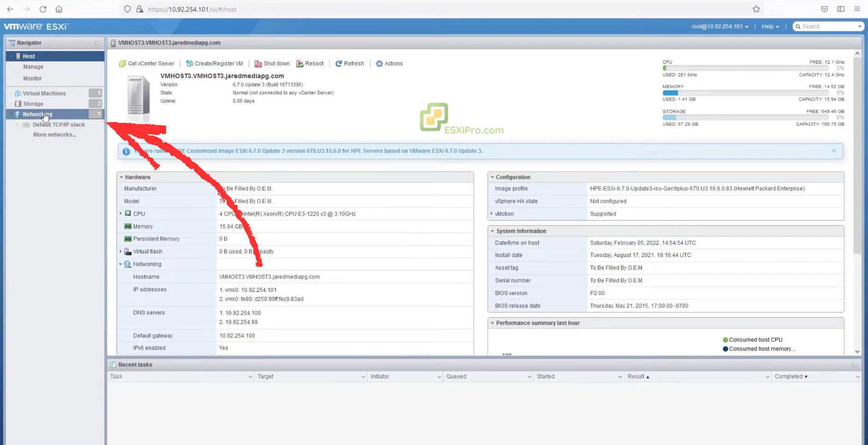The width and height of the screenshot is (868, 445).
Task: Click the Get vCenter Server icon
Action: (x=122, y=63)
